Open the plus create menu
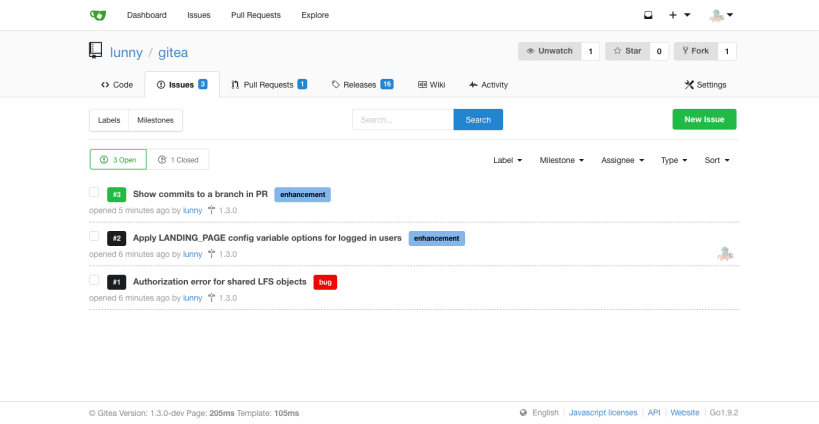The height and width of the screenshot is (424, 819). click(x=680, y=15)
